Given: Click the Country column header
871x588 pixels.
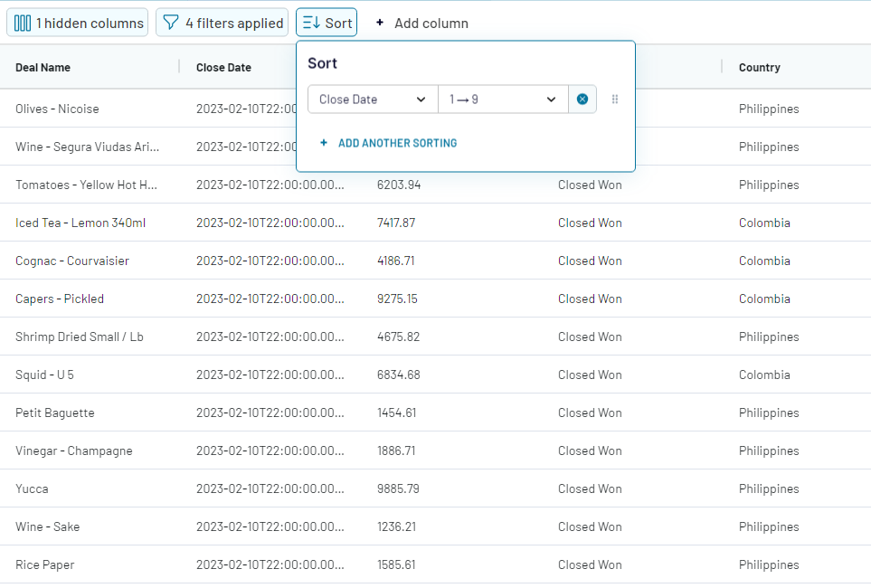Looking at the screenshot, I should point(759,67).
